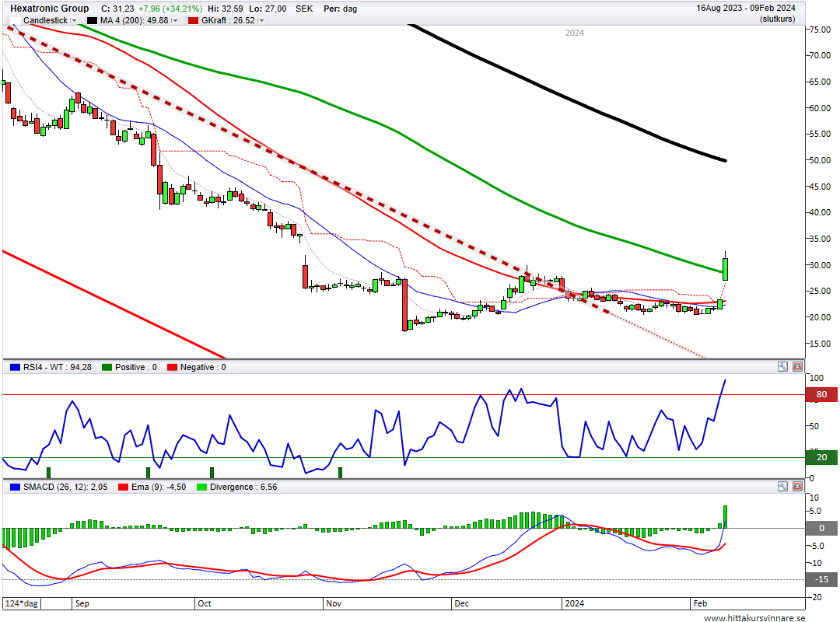The height and width of the screenshot is (622, 840).
Task: Click the 124*dag period field
Action: click(x=22, y=603)
